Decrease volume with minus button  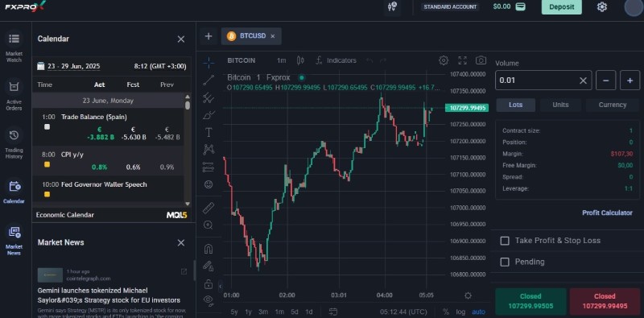(x=606, y=81)
